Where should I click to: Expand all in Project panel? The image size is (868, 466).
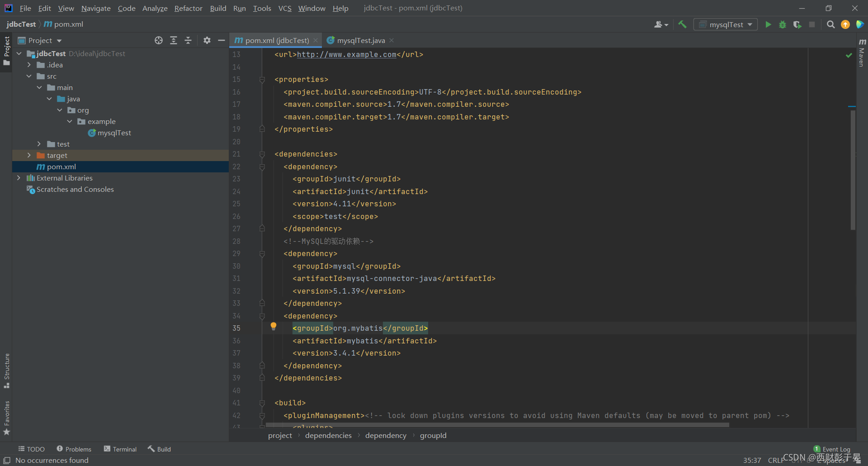[x=174, y=40]
